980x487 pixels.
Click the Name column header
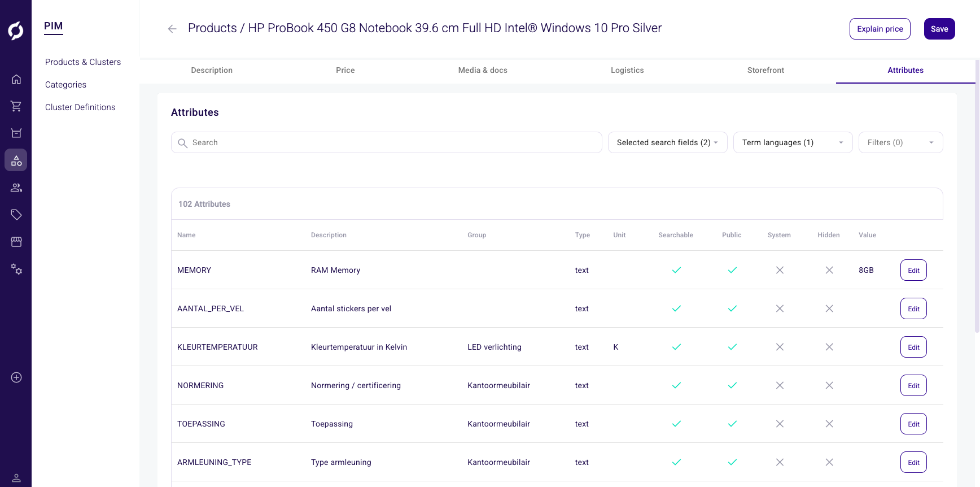(186, 235)
